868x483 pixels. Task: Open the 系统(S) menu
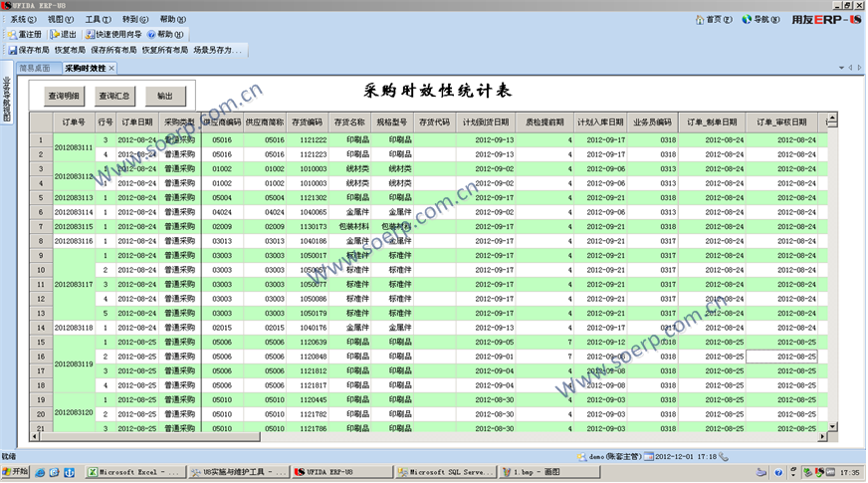click(x=22, y=19)
